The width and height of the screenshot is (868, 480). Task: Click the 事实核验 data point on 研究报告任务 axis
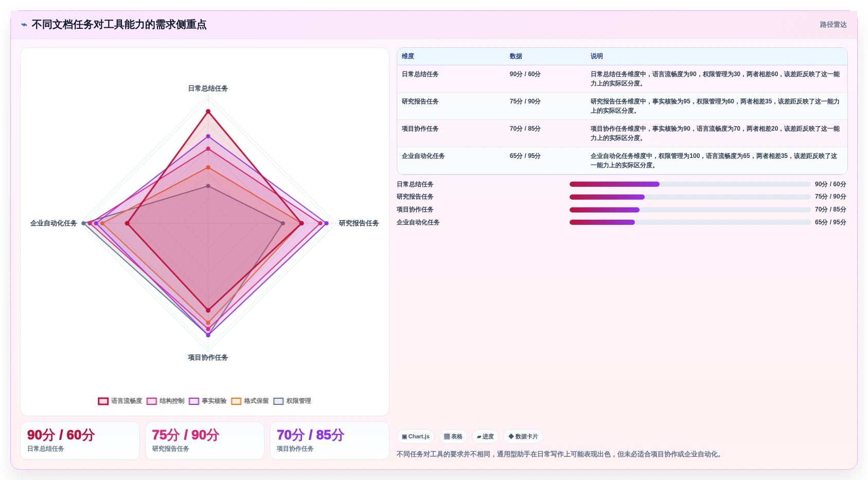click(x=326, y=223)
